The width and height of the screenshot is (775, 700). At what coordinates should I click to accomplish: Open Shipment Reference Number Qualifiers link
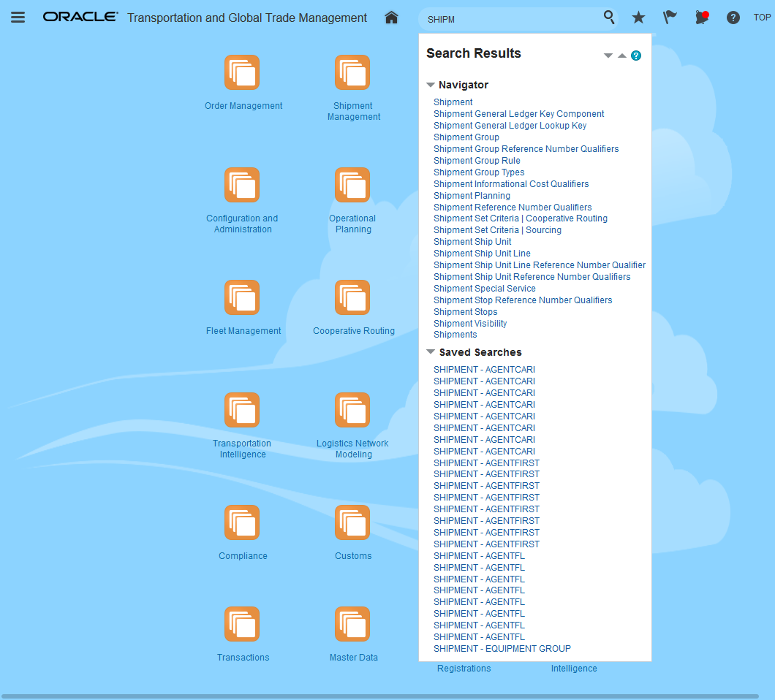point(512,207)
